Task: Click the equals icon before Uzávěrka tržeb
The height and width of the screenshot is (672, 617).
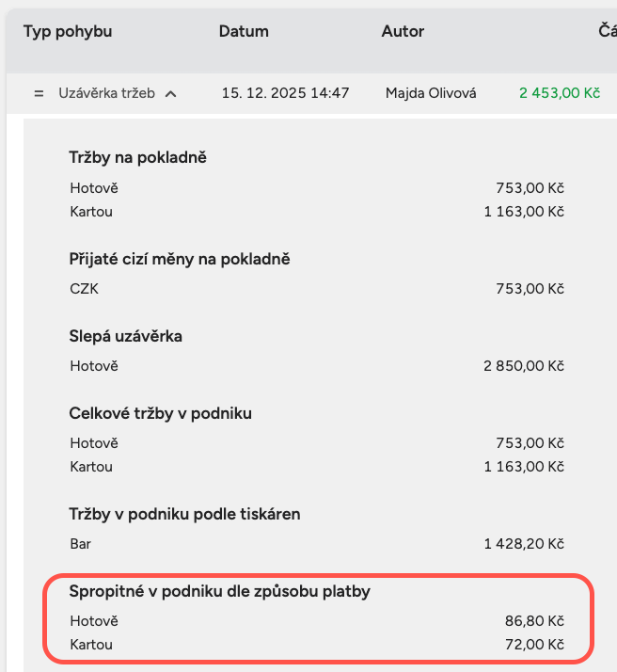Action: click(39, 93)
